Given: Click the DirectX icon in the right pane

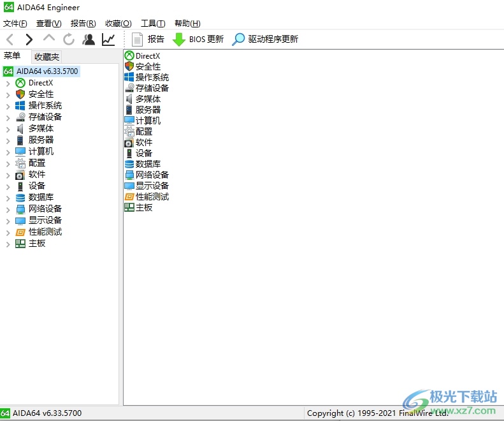Looking at the screenshot, I should pos(129,55).
